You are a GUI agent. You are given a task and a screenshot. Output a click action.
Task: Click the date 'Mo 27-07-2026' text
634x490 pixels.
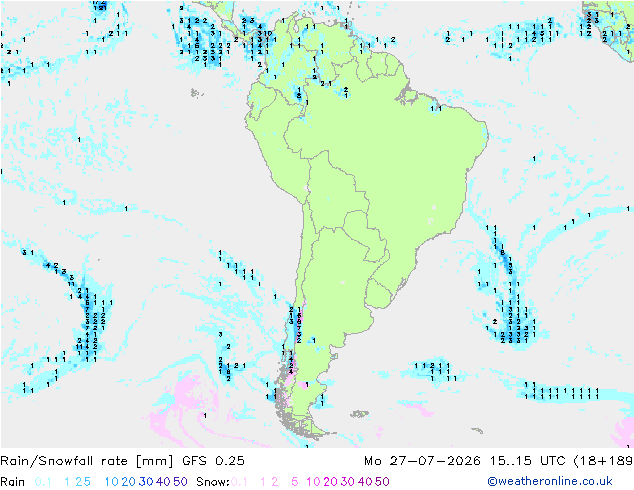(x=422, y=461)
